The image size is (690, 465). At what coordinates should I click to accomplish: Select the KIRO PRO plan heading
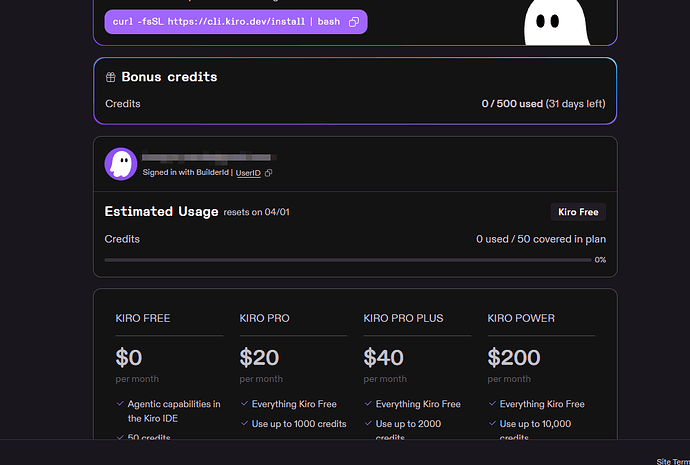click(x=264, y=318)
